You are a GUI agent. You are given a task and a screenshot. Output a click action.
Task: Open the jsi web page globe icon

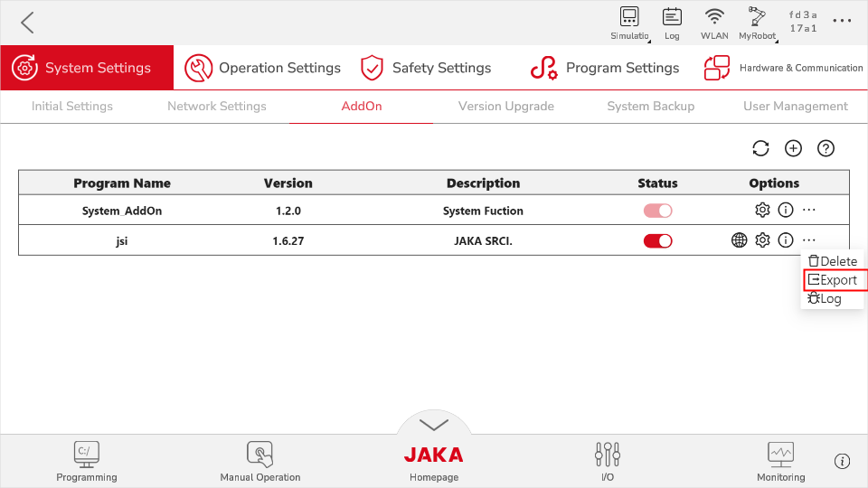pos(739,240)
